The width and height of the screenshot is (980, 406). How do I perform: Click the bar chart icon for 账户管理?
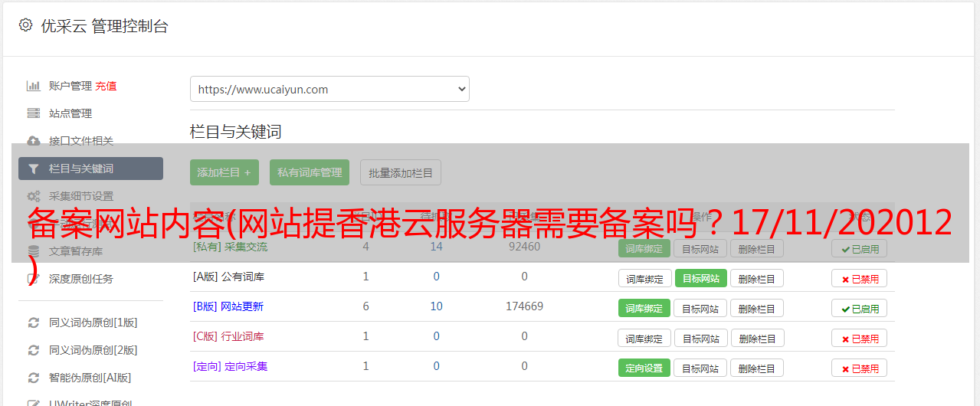point(33,86)
